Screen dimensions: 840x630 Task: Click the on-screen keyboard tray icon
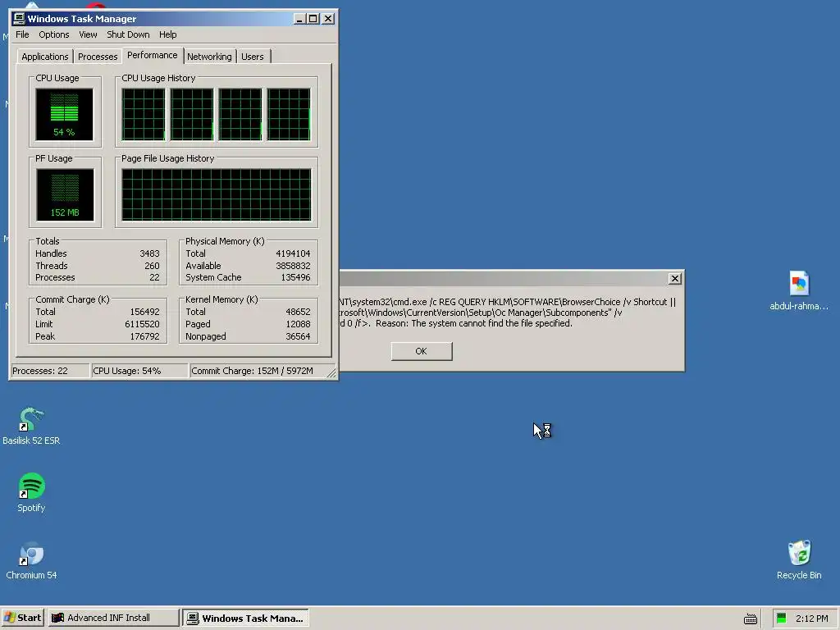(751, 619)
